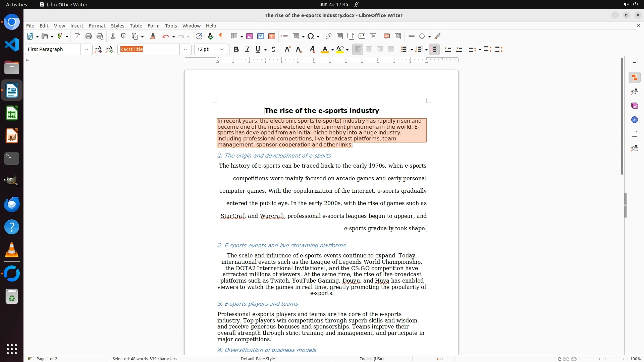The height and width of the screenshot is (362, 644).
Task: Click the Insert Image icon
Action: [x=250, y=36]
